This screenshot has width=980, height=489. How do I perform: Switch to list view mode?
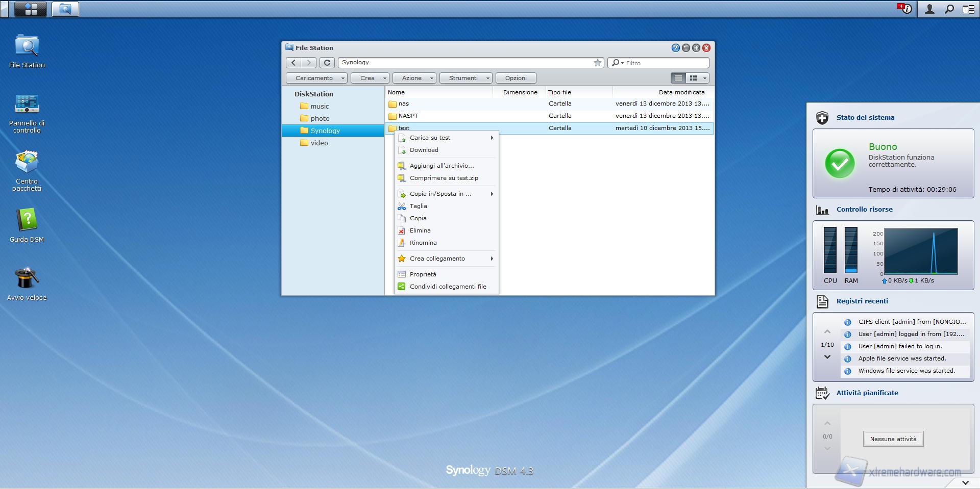pos(678,78)
